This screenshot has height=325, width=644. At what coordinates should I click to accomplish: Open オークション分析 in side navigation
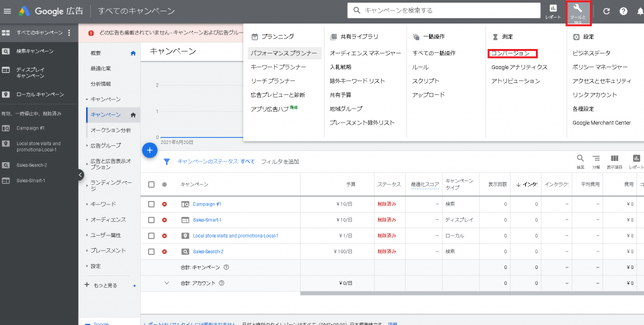pyautogui.click(x=111, y=130)
